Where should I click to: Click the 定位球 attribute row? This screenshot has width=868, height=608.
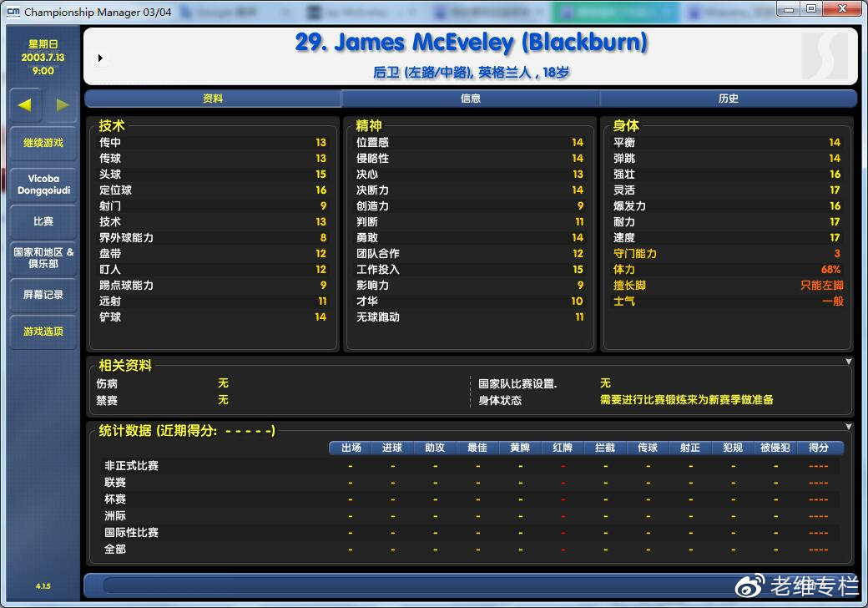[x=213, y=190]
